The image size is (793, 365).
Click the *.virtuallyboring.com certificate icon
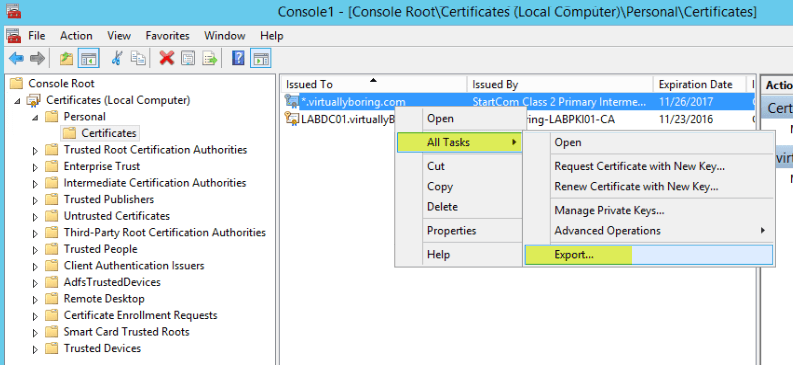(292, 102)
